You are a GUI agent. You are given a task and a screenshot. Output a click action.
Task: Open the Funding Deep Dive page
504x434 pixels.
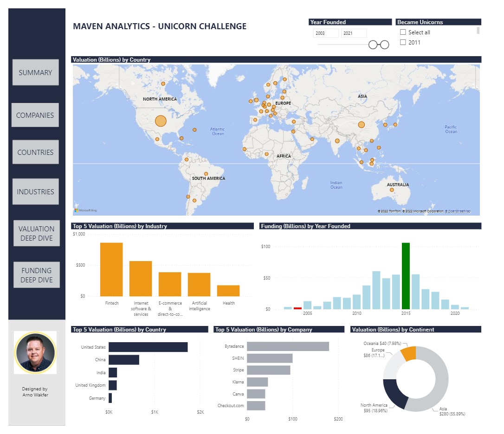click(x=36, y=275)
